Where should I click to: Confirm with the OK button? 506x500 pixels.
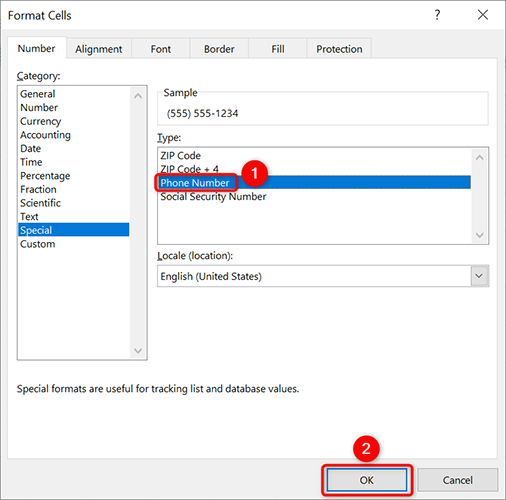(367, 480)
